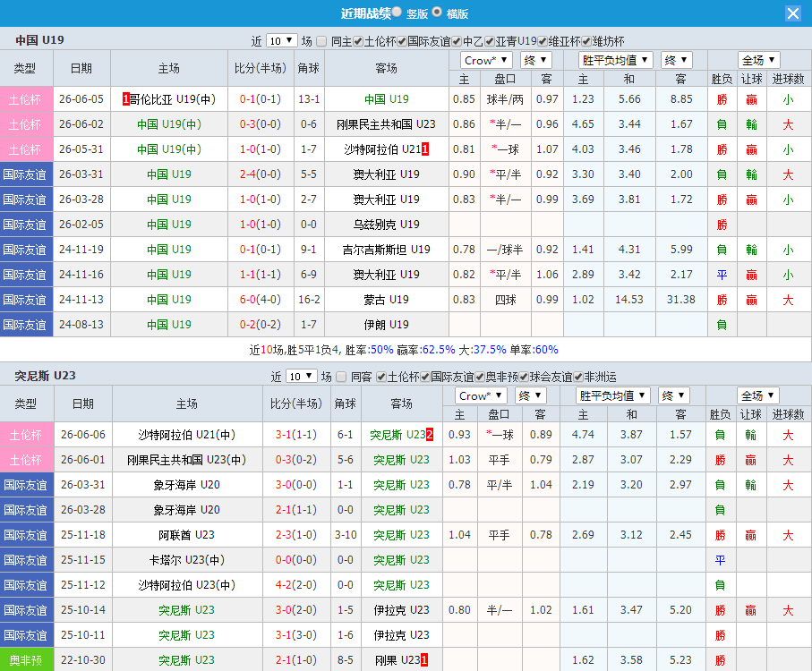This screenshot has height=671, width=812.
Task: Close the recent results dialog
Action: [x=793, y=13]
